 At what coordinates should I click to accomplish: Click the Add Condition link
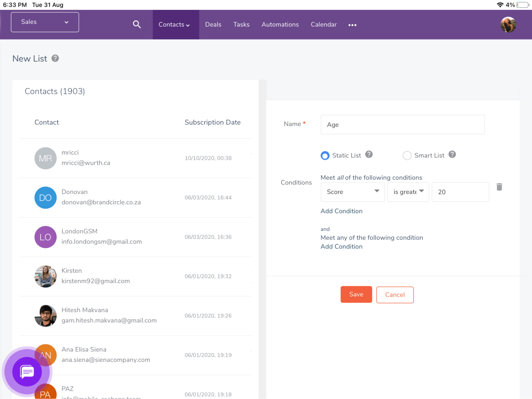tap(341, 211)
